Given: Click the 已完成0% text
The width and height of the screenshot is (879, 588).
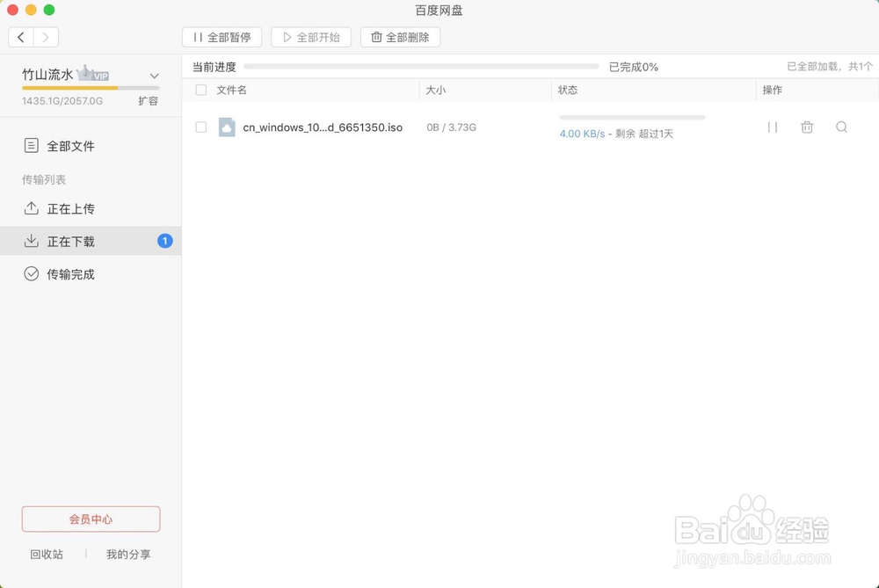Looking at the screenshot, I should click(634, 67).
